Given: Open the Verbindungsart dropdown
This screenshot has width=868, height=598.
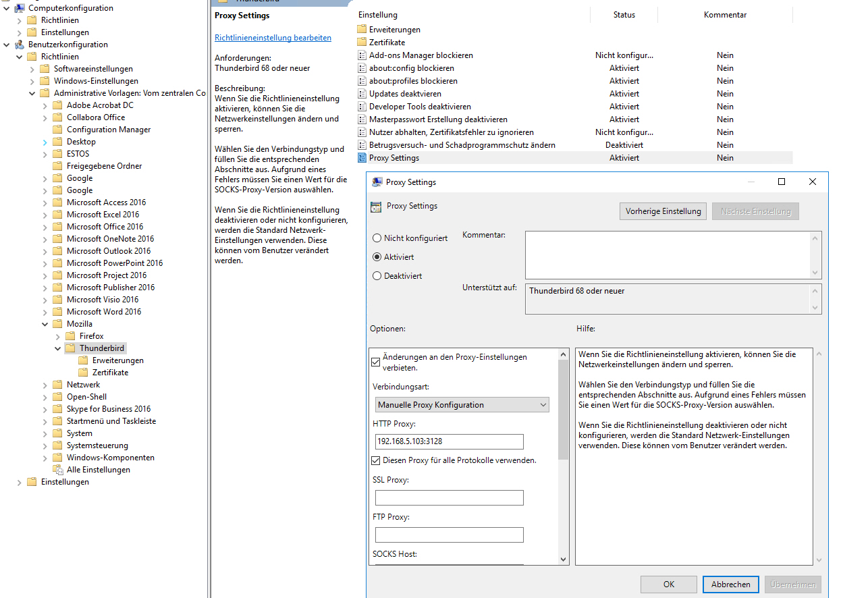Looking at the screenshot, I should pos(462,405).
